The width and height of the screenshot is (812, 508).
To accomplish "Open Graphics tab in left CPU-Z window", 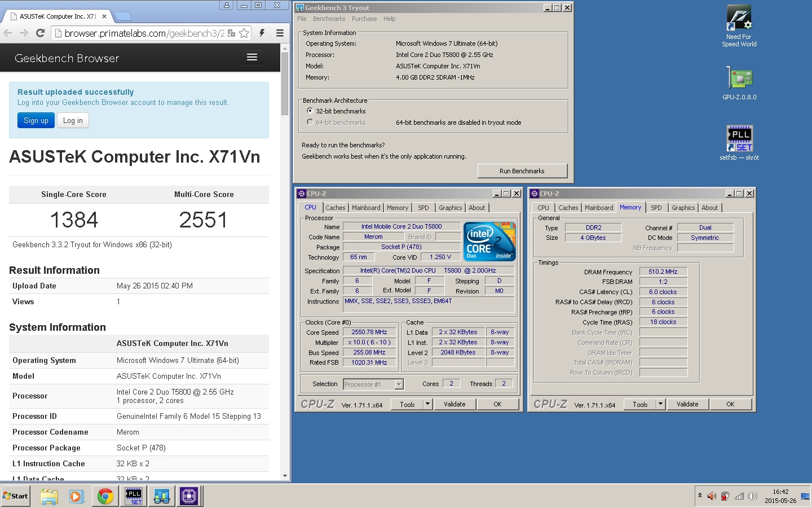I will [x=450, y=208].
